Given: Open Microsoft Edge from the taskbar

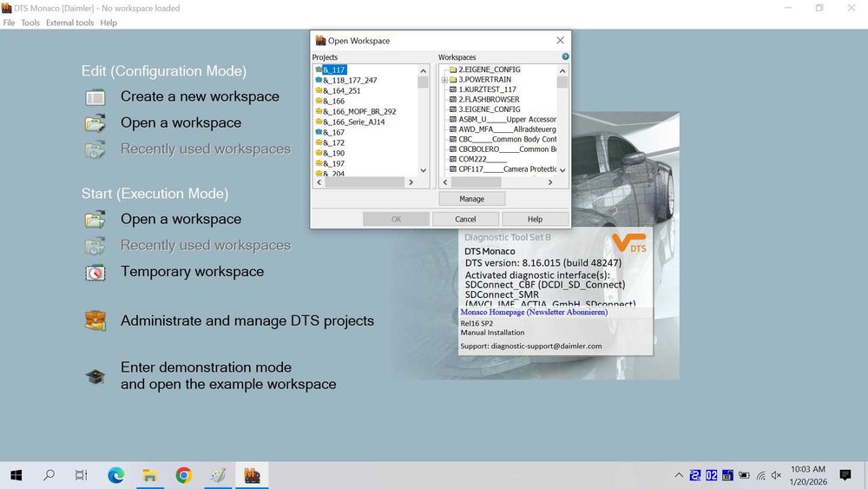Looking at the screenshot, I should click(x=115, y=475).
